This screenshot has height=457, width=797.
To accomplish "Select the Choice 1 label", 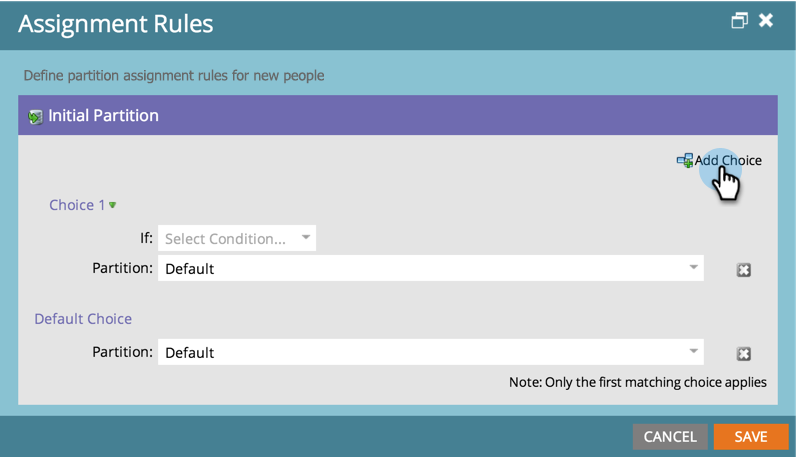I will pyautogui.click(x=77, y=205).
